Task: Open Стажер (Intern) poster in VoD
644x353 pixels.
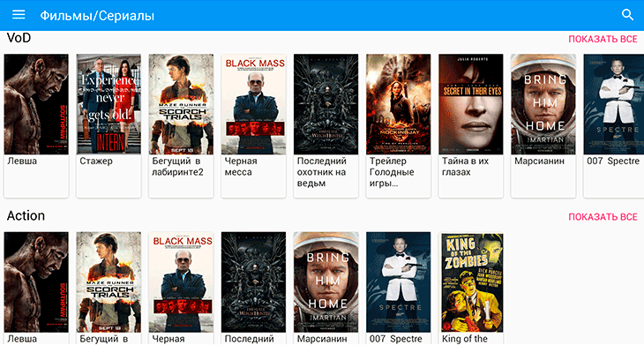Action: 109,104
